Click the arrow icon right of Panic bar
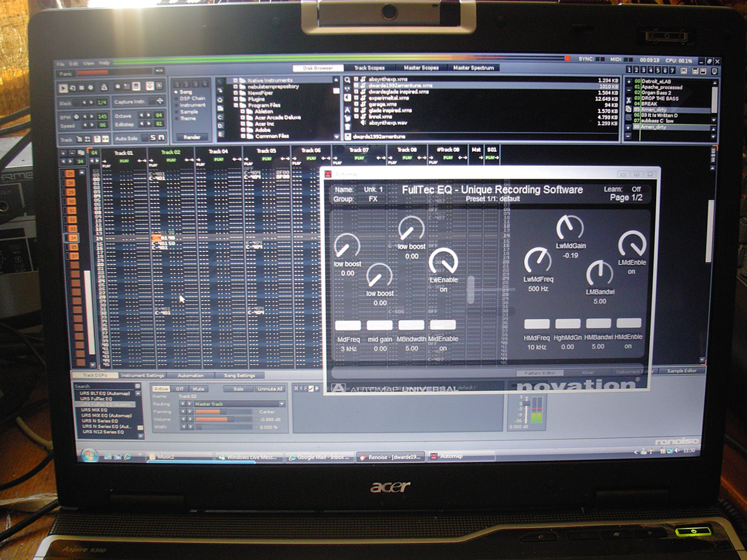This screenshot has height=560, width=747. (159, 71)
